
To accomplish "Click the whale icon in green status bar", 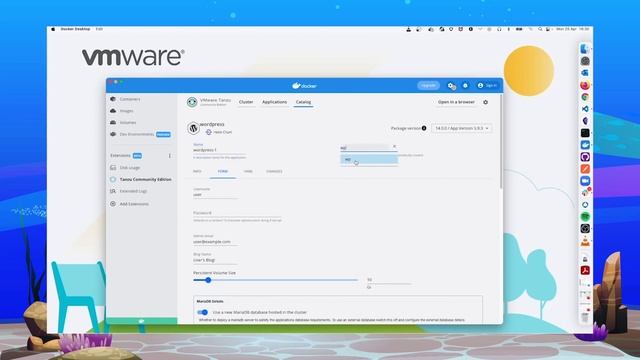I will (142, 321).
